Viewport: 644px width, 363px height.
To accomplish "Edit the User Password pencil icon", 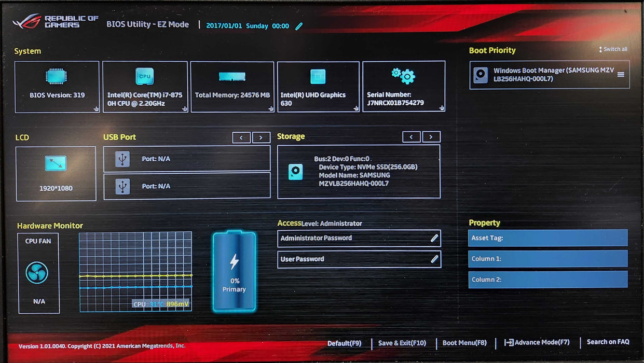I will pyautogui.click(x=434, y=259).
